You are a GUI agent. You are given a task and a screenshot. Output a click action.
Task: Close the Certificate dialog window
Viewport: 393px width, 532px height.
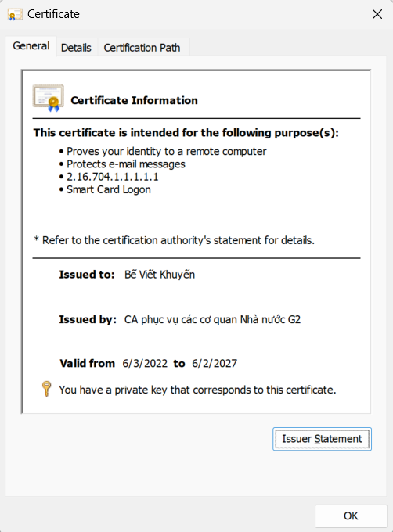377,14
